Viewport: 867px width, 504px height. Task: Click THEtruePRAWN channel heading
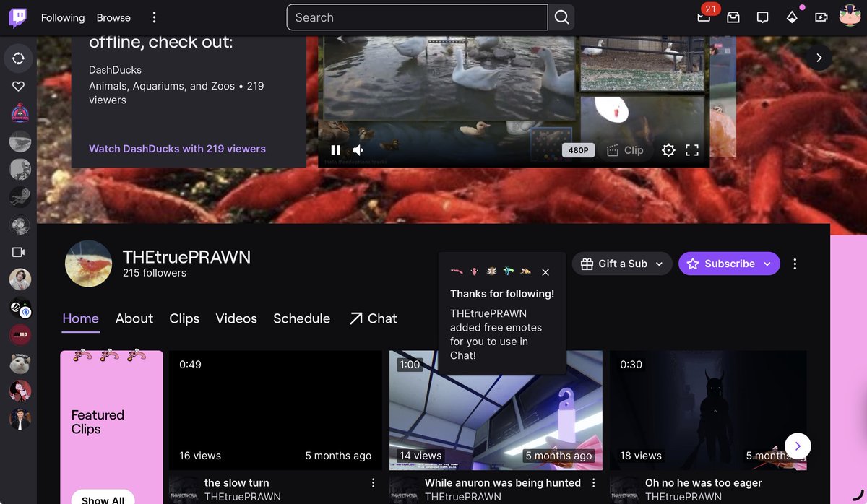(186, 257)
